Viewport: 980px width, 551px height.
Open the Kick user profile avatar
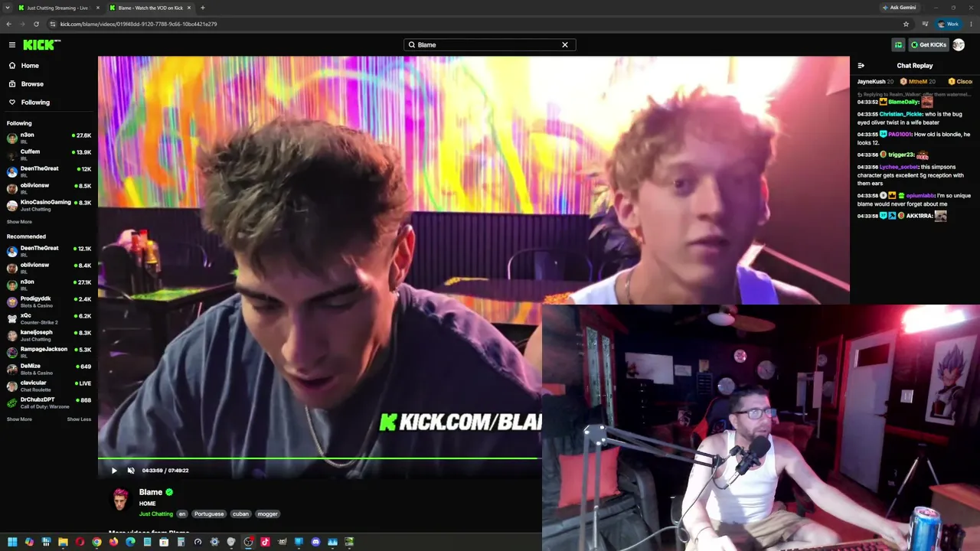tap(959, 44)
